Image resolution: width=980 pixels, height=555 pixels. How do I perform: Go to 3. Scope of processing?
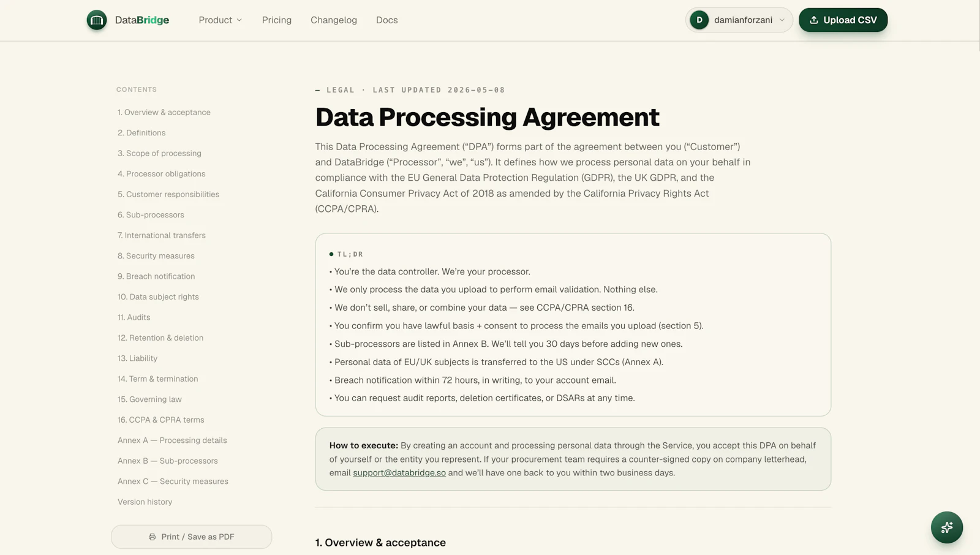pyautogui.click(x=159, y=154)
